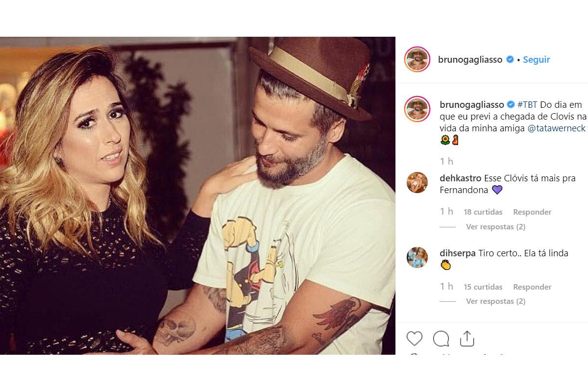Click the dehkastro username link
This screenshot has height=392, width=588.
(460, 178)
